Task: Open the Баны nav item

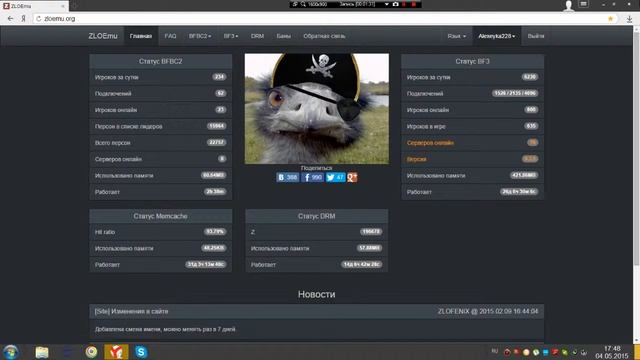Action: click(283, 36)
